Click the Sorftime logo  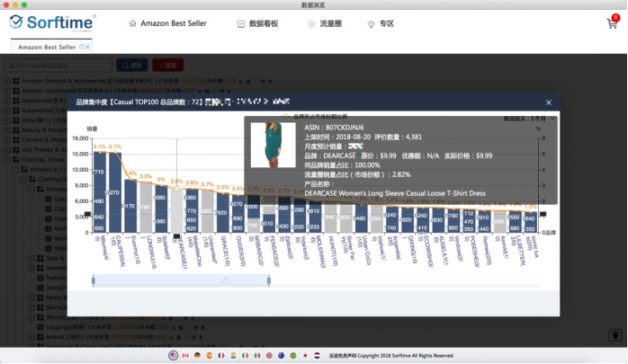pyautogui.click(x=54, y=23)
